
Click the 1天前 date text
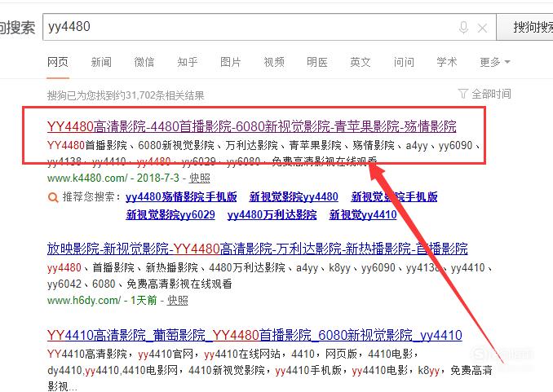144,301
